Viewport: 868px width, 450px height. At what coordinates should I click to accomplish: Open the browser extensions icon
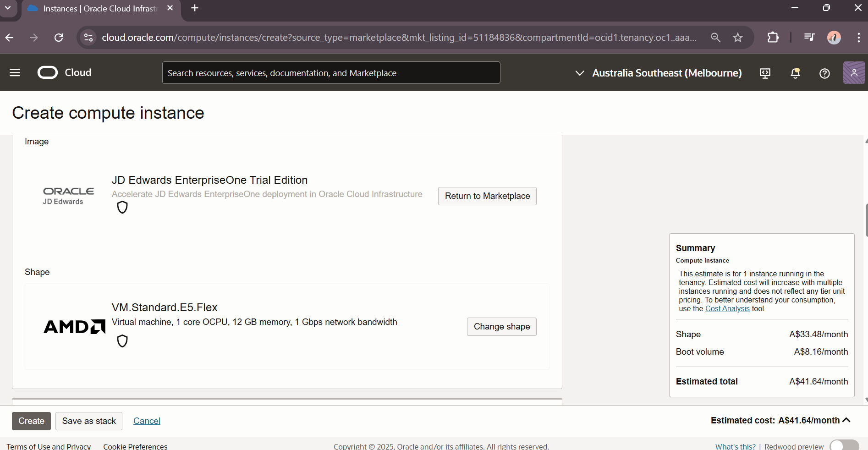pyautogui.click(x=773, y=38)
